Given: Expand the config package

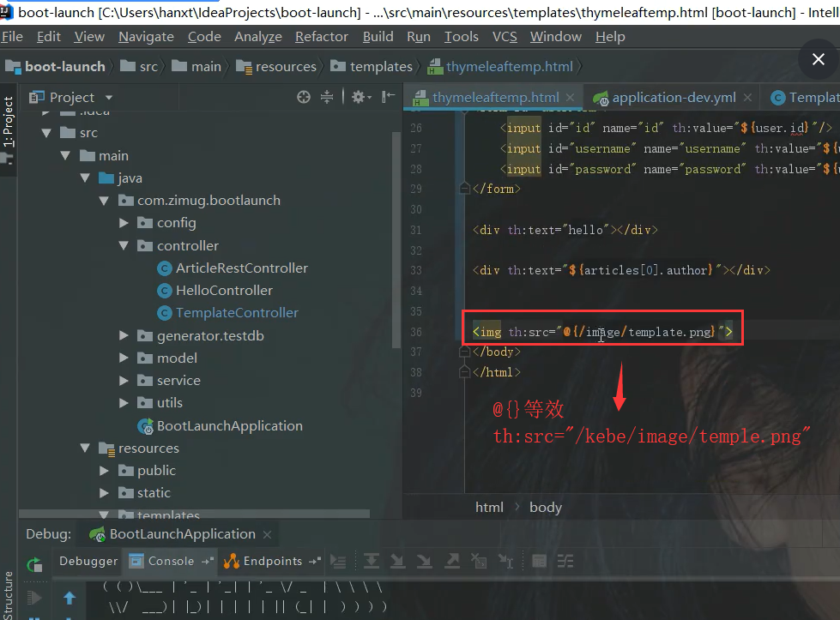Looking at the screenshot, I should pos(124,223).
